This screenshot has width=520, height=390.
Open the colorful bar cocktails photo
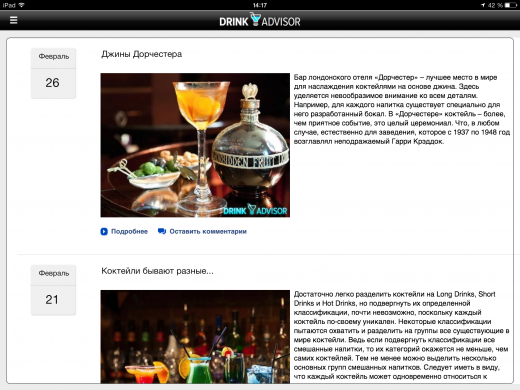pos(195,336)
